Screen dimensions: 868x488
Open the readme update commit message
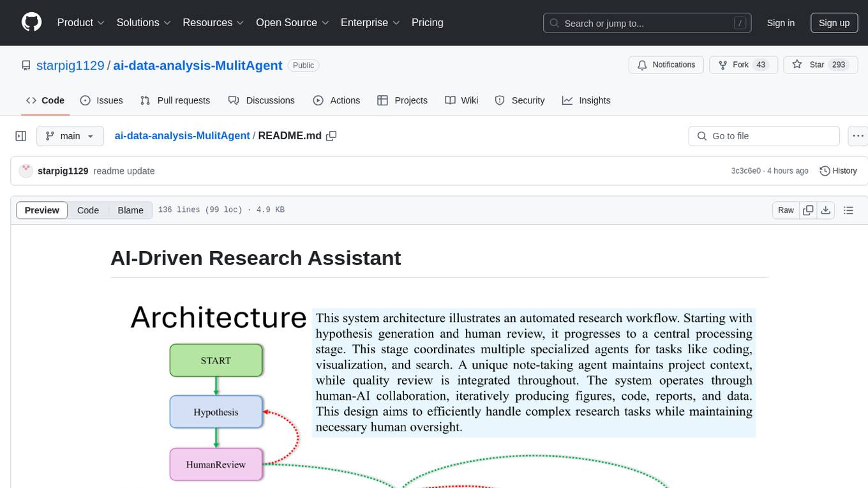(x=124, y=171)
